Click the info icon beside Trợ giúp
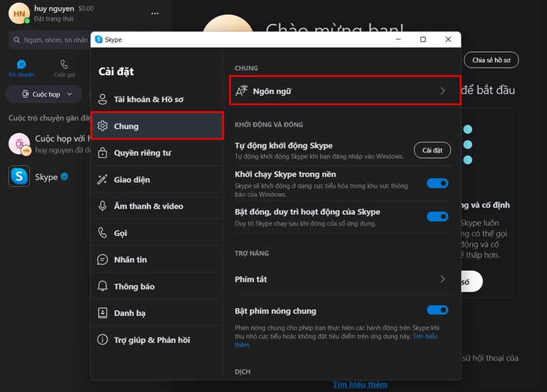The width and height of the screenshot is (547, 392). point(103,339)
